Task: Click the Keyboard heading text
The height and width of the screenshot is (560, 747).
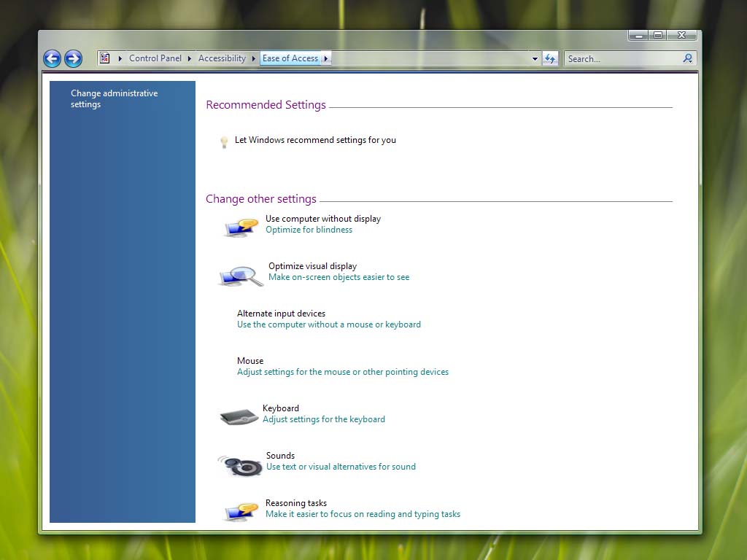Action: click(x=281, y=408)
